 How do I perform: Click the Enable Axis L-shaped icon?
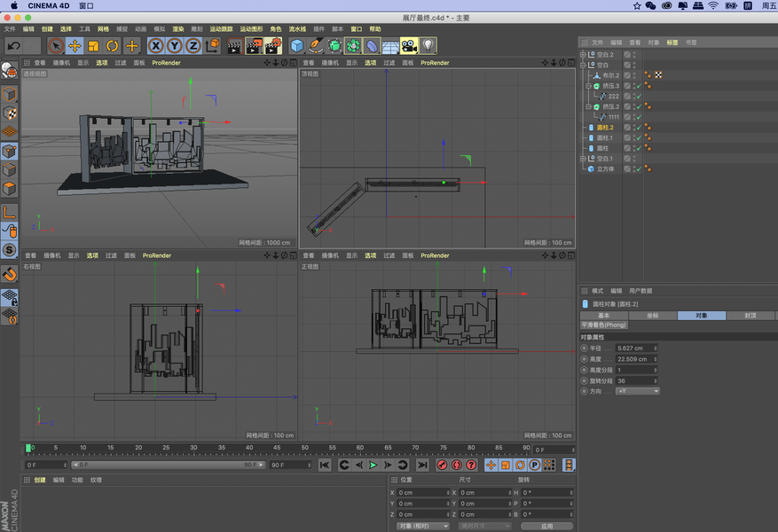coord(10,213)
